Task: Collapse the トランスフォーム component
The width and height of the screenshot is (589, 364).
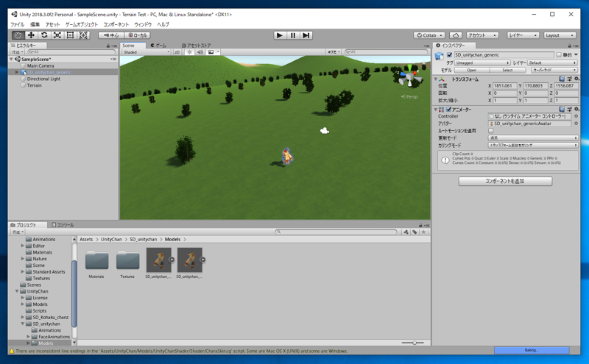Action: 436,79
